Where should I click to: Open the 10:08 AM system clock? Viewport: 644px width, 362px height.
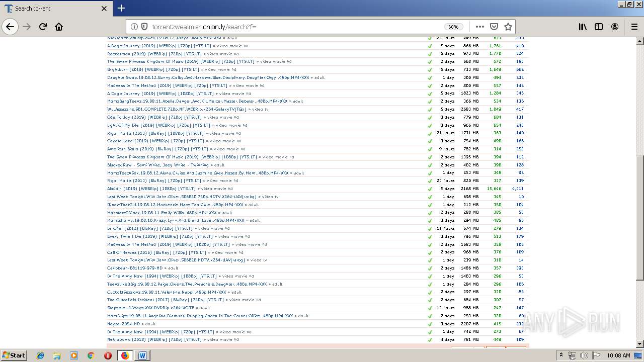[x=618, y=355]
